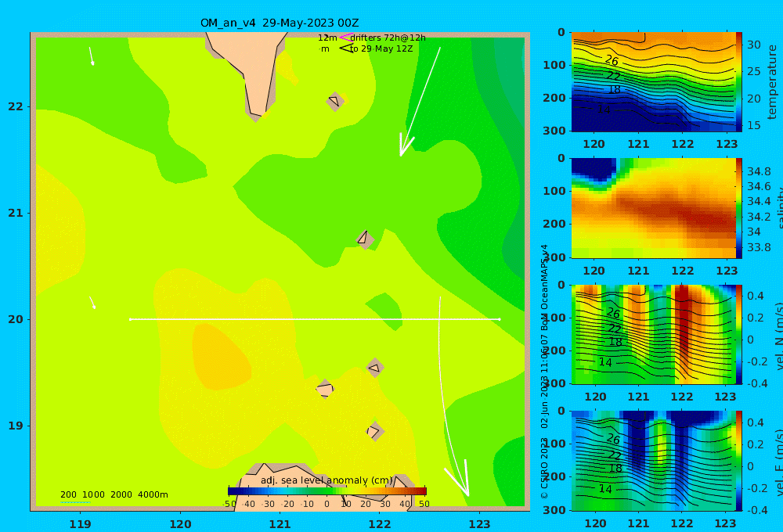Click the white transect line at 20N
Viewport: 783px width, 532px height.
click(x=315, y=319)
